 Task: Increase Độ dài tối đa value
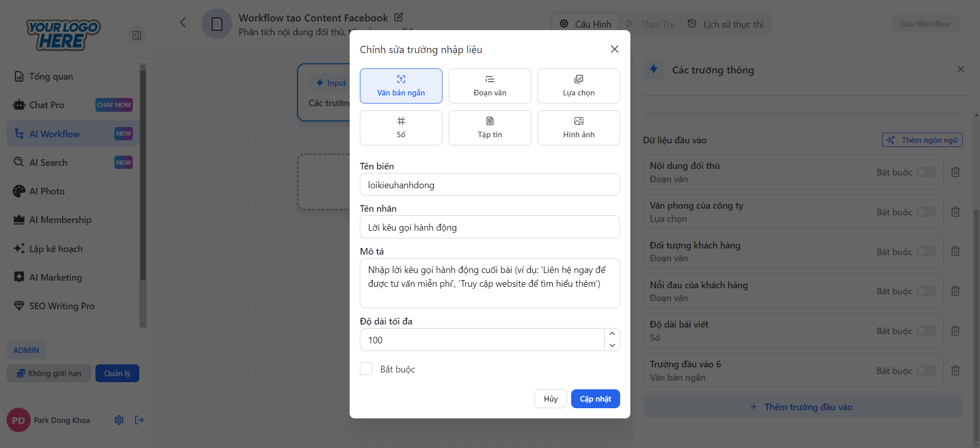pos(612,334)
